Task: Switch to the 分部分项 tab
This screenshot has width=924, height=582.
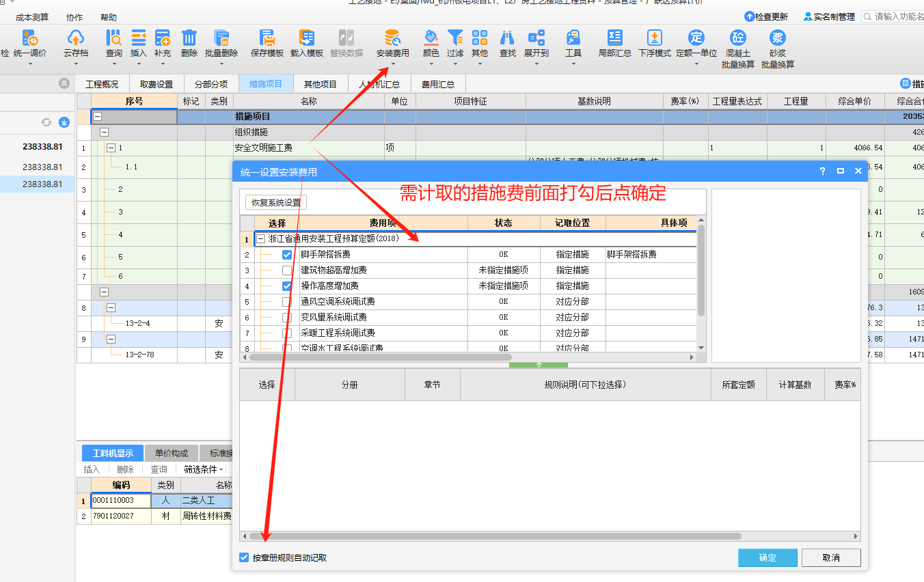Action: pyautogui.click(x=211, y=84)
